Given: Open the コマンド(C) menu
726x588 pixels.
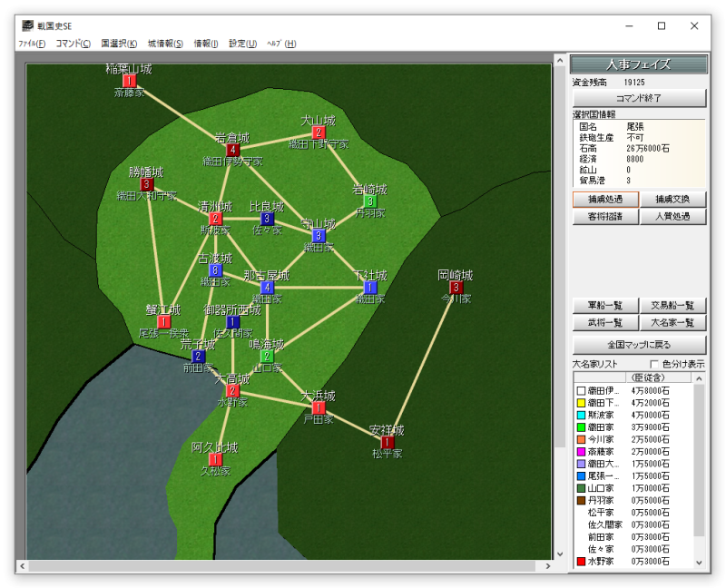Looking at the screenshot, I should (x=74, y=44).
